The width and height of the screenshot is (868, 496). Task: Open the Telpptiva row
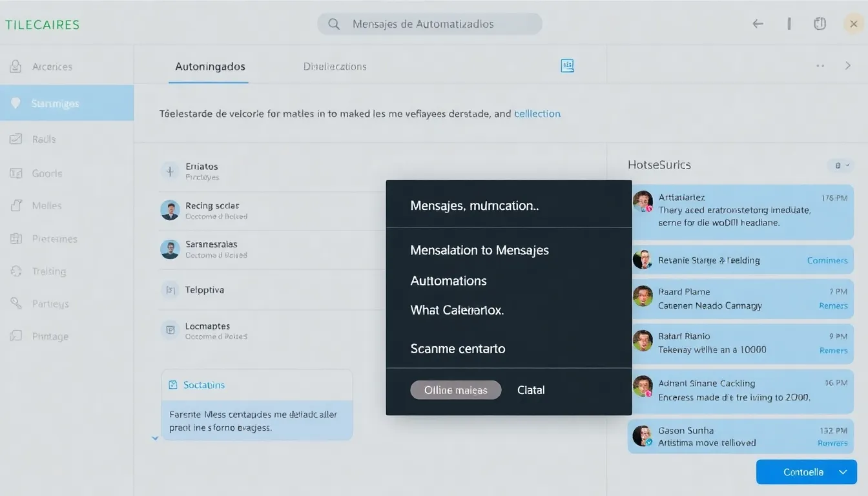(x=273, y=290)
